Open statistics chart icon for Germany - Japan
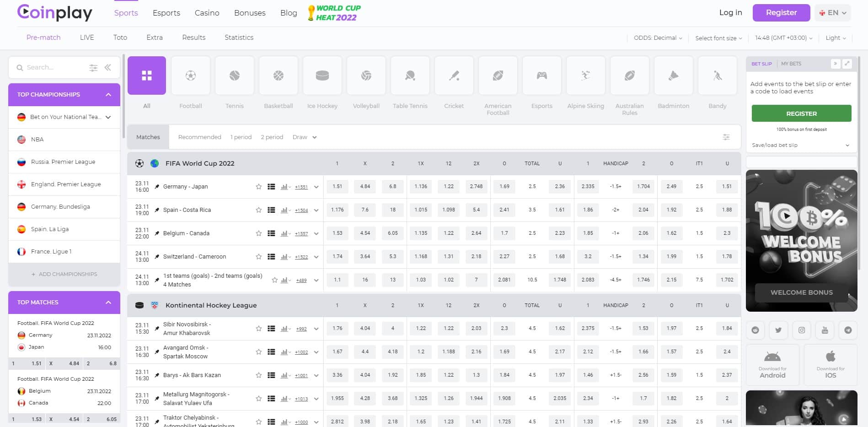 (284, 187)
